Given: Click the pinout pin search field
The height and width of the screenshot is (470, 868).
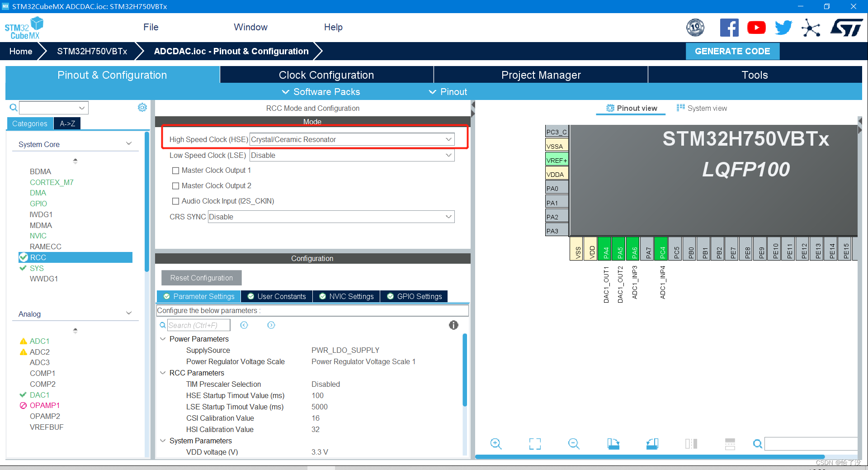Looking at the screenshot, I should (811, 444).
